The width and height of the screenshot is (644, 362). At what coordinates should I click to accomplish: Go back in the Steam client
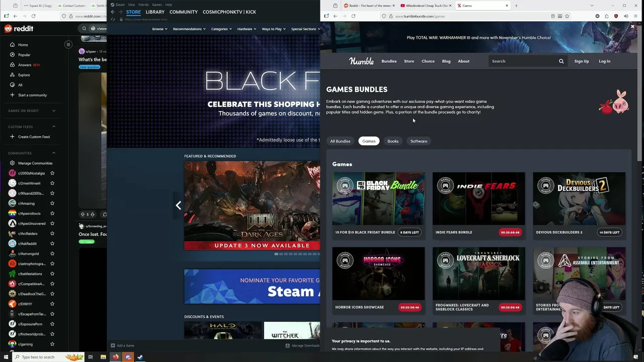point(113,12)
